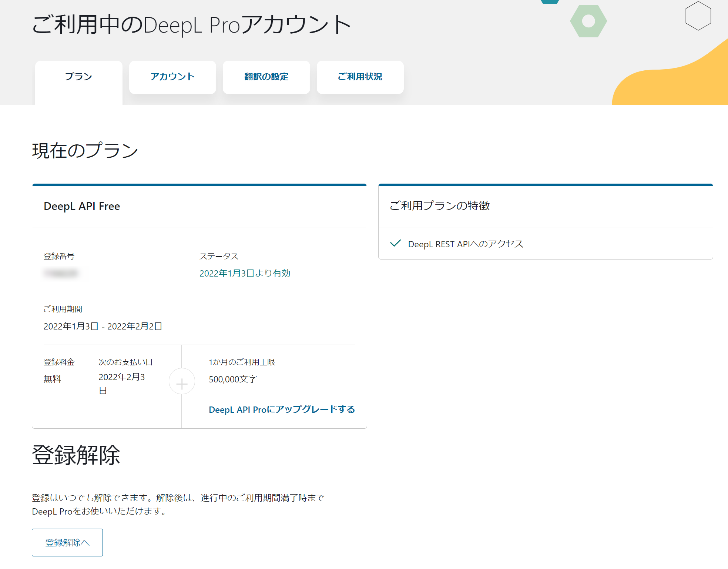Click the DeepL API Proにアップグレードする link
Viewport: 728px width, 569px height.
[282, 409]
